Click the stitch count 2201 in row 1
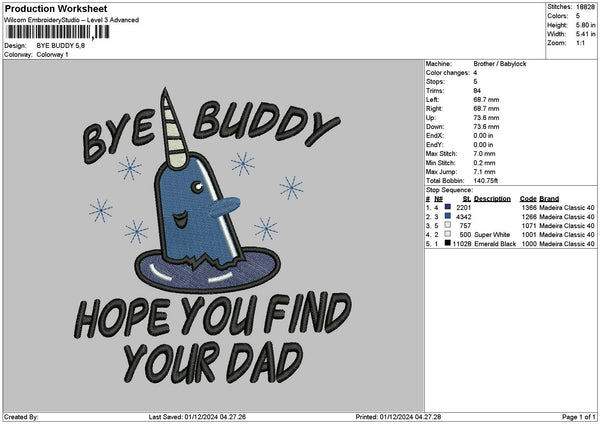 (x=464, y=208)
